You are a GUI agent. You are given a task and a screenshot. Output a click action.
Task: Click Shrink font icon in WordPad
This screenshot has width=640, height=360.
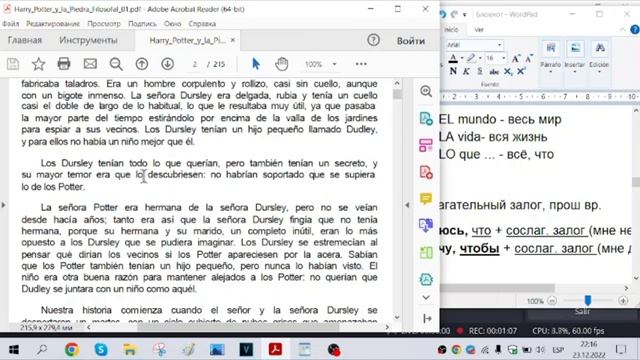click(x=529, y=59)
